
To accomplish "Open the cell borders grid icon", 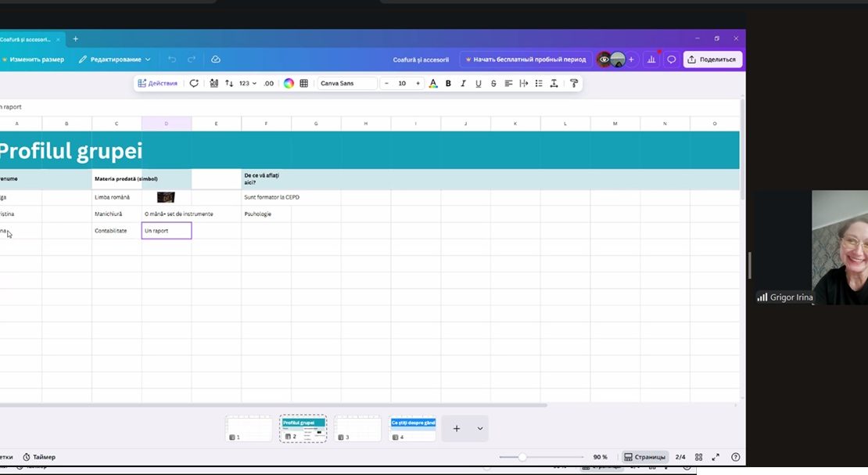I will tap(303, 83).
